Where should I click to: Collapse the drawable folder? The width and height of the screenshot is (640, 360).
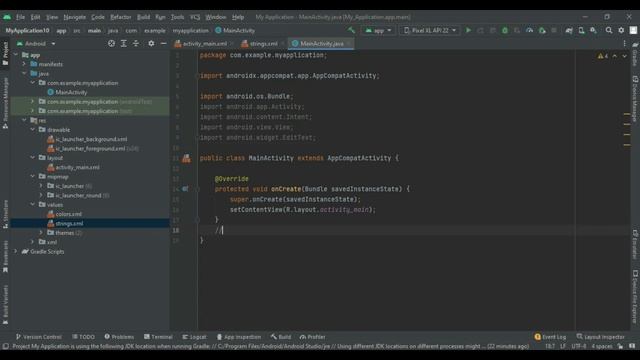tap(33, 130)
